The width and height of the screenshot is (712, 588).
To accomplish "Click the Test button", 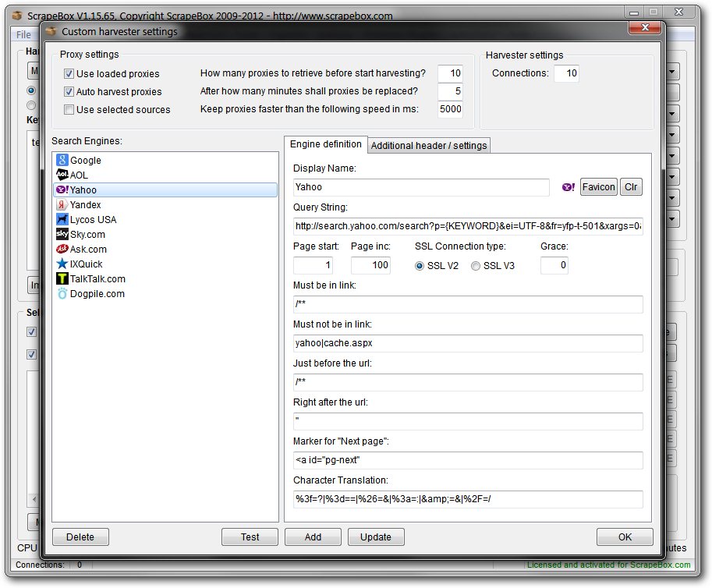I will click(x=250, y=537).
